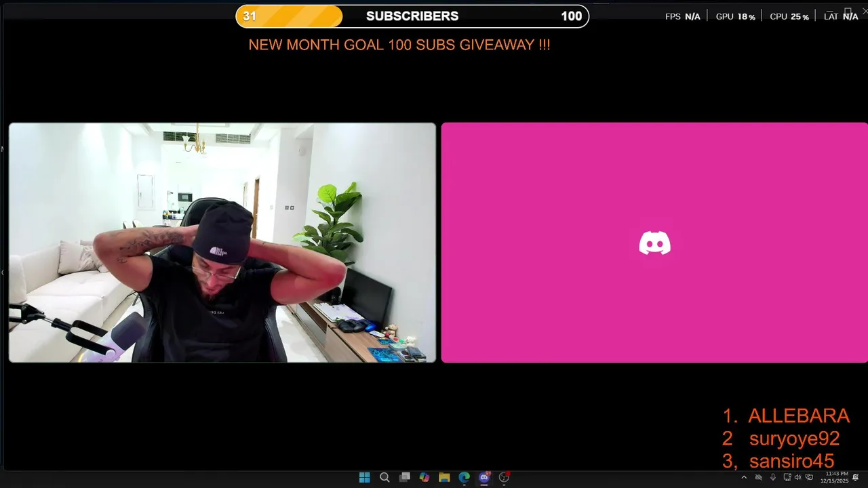Minimize the window at top right
868x488 pixels.
tap(831, 10)
